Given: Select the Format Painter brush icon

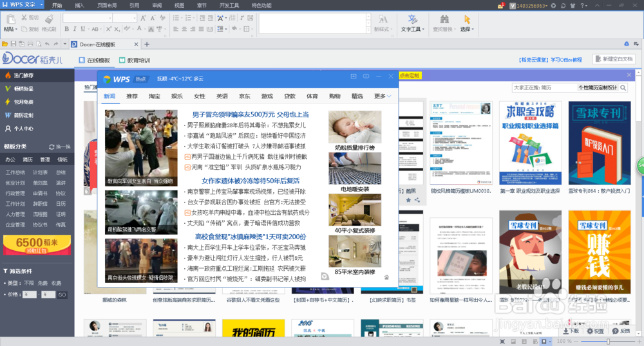Looking at the screenshot, I should coord(49,19).
